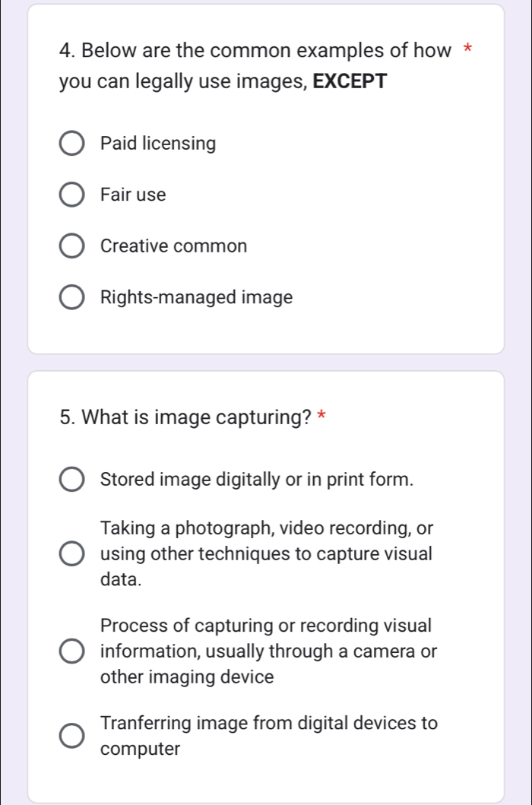Choose 'Tranferring image from digital devices to computer'

click(x=72, y=736)
